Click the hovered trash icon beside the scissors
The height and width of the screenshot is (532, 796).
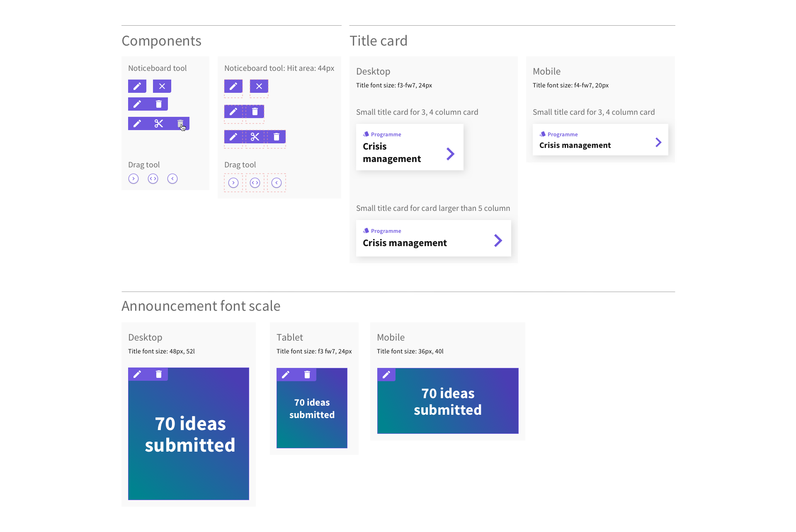click(x=180, y=123)
